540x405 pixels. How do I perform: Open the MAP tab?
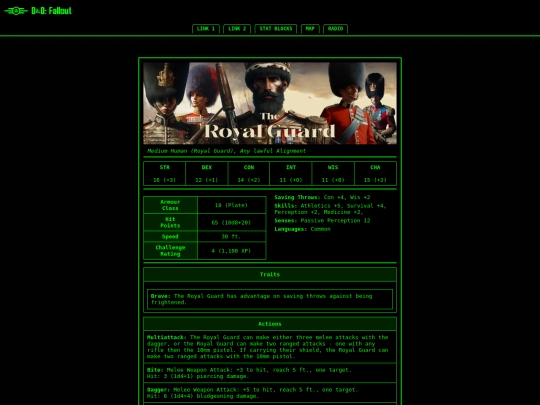pos(310,29)
